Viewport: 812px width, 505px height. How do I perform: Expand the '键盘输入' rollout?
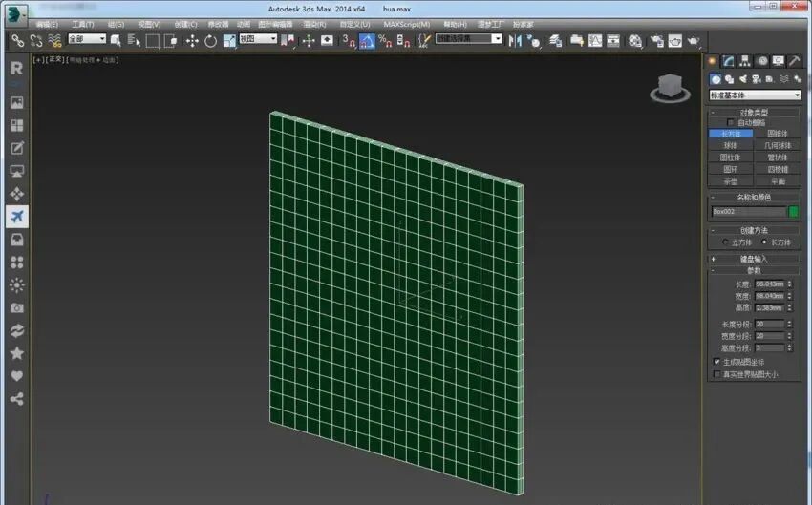pos(754,259)
